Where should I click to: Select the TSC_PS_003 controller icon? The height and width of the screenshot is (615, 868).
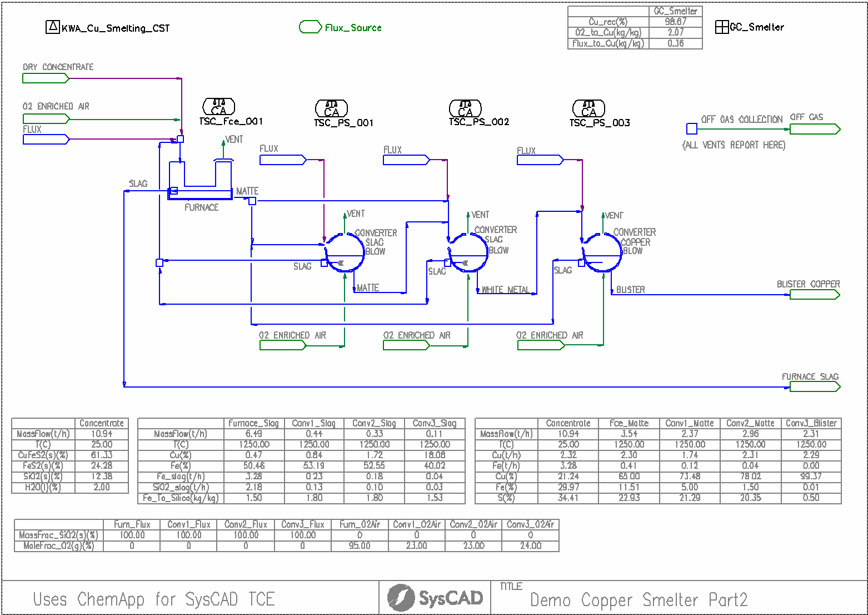(589, 108)
